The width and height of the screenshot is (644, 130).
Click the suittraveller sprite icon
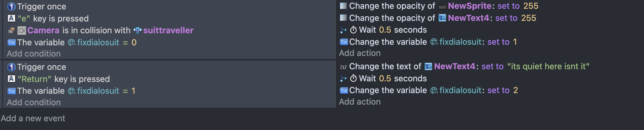(138, 30)
